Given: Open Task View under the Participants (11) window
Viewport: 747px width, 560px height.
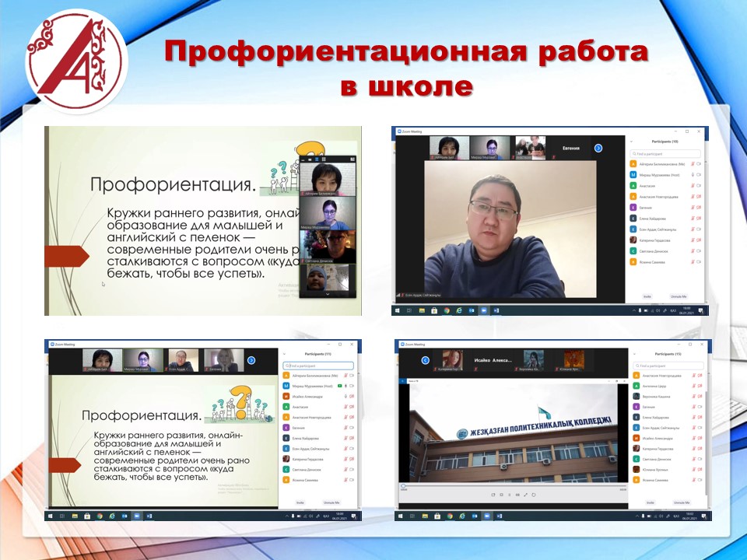Looking at the screenshot, I should (x=62, y=516).
